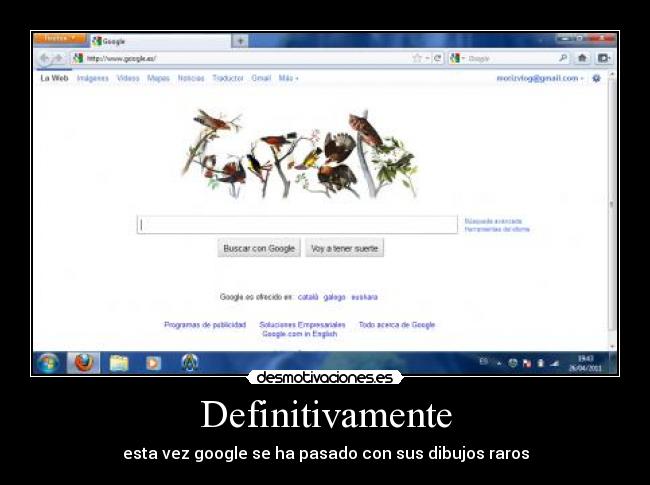Click the desmotivaciones.es watermark link
This screenshot has width=650, height=485.
325,378
